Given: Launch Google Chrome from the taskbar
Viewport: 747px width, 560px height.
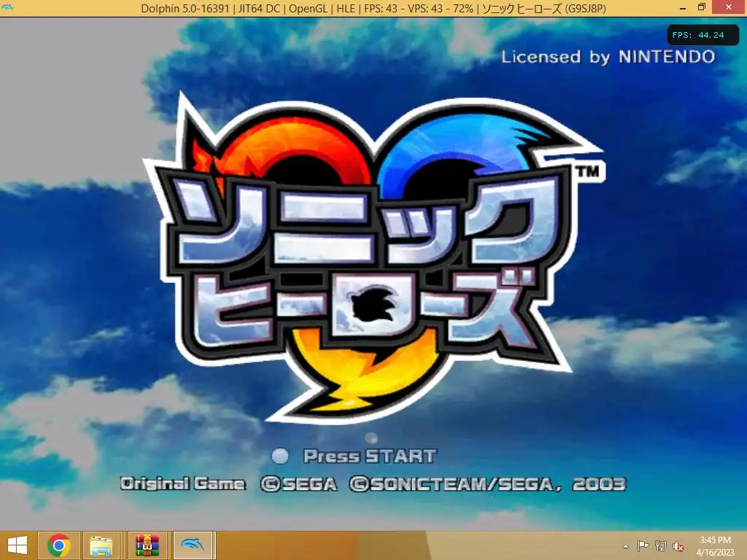Looking at the screenshot, I should click(59, 545).
